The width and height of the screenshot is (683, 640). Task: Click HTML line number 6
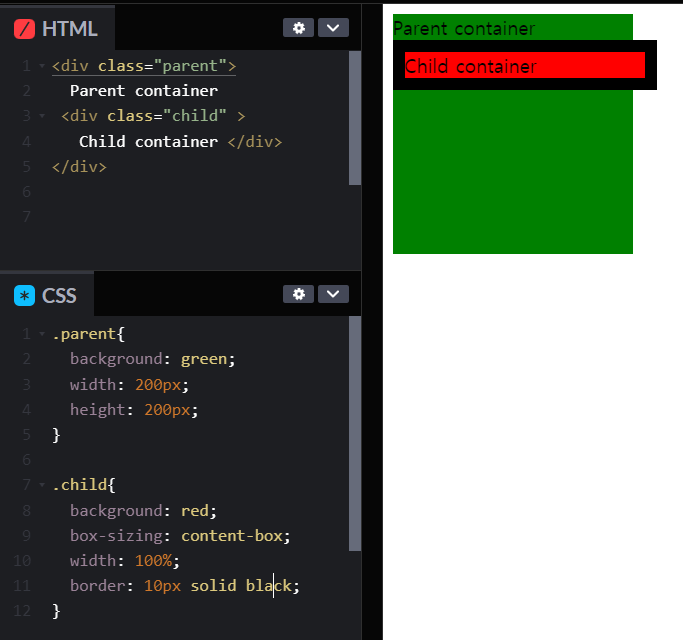[27, 192]
